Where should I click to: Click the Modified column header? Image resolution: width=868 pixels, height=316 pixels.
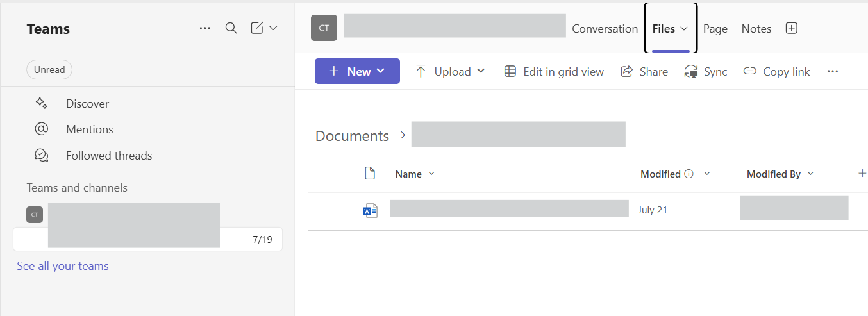click(660, 174)
